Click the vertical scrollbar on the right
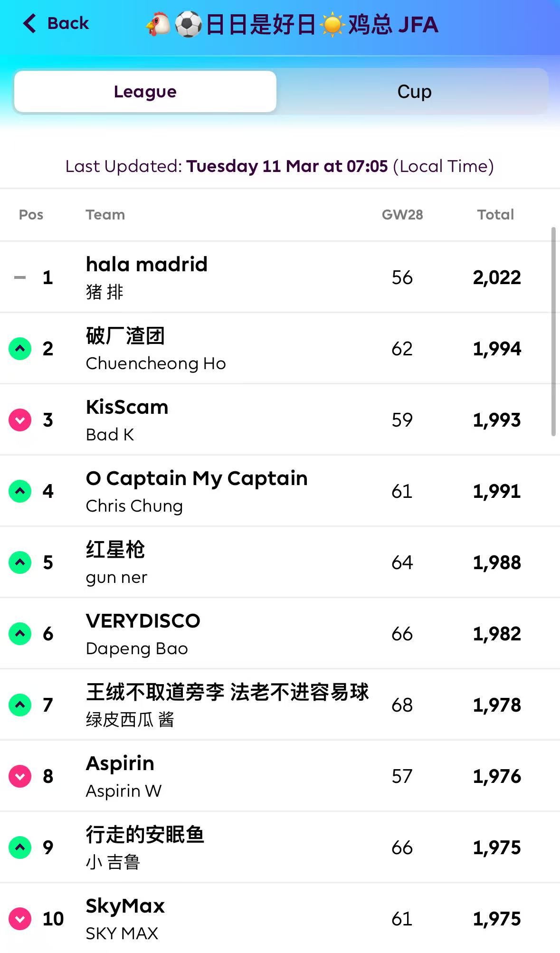Image resolution: width=560 pixels, height=953 pixels. [553, 332]
